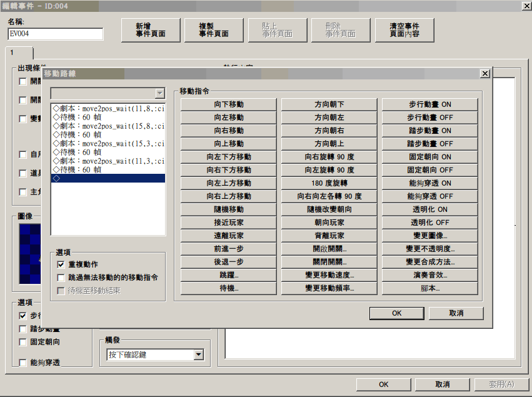532x397 pixels.
Task: Open 變更圖像... dialog
Action: click(x=430, y=236)
